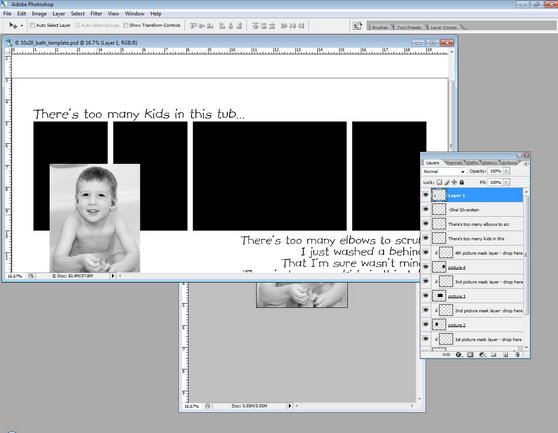Select the Move tool icon in options bar
Image resolution: width=558 pixels, height=433 pixels.
(13, 25)
